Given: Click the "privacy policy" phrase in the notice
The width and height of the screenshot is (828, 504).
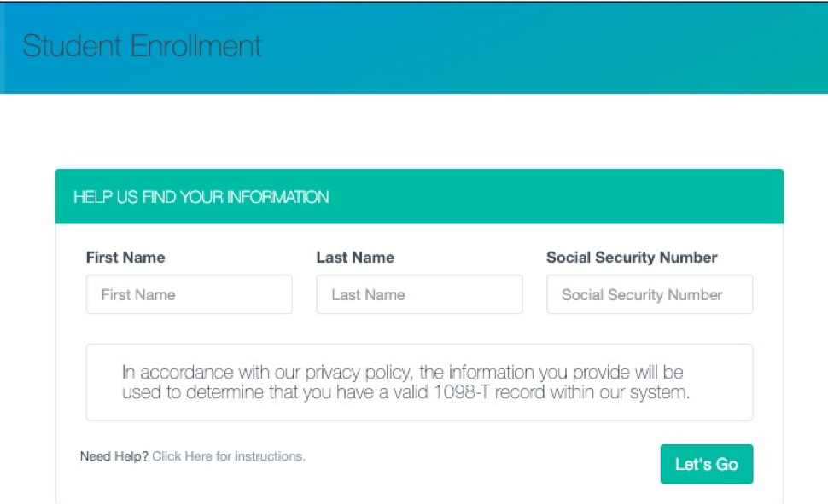Looking at the screenshot, I should (351, 373).
